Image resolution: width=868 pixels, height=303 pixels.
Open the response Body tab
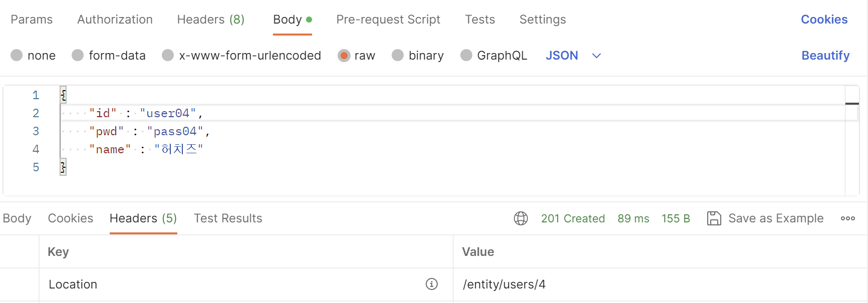click(17, 218)
